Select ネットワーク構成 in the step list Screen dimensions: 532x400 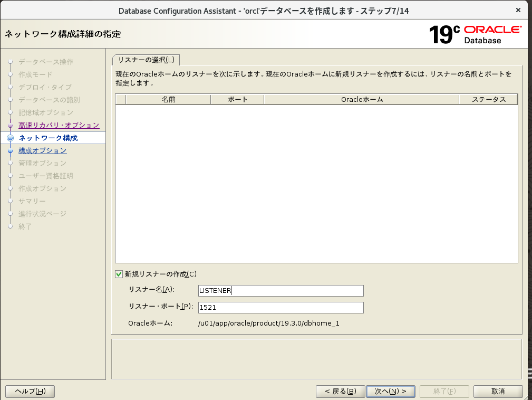[x=48, y=138]
